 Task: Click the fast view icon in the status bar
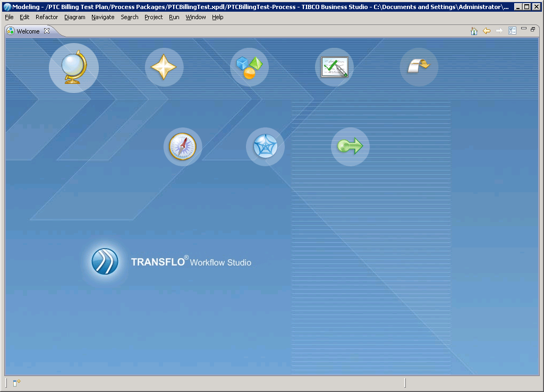(x=17, y=382)
